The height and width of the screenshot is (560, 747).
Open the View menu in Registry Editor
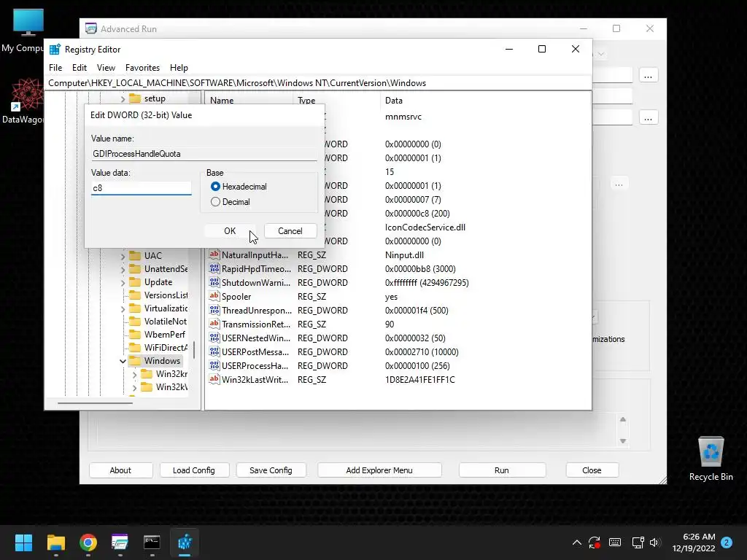tap(106, 68)
